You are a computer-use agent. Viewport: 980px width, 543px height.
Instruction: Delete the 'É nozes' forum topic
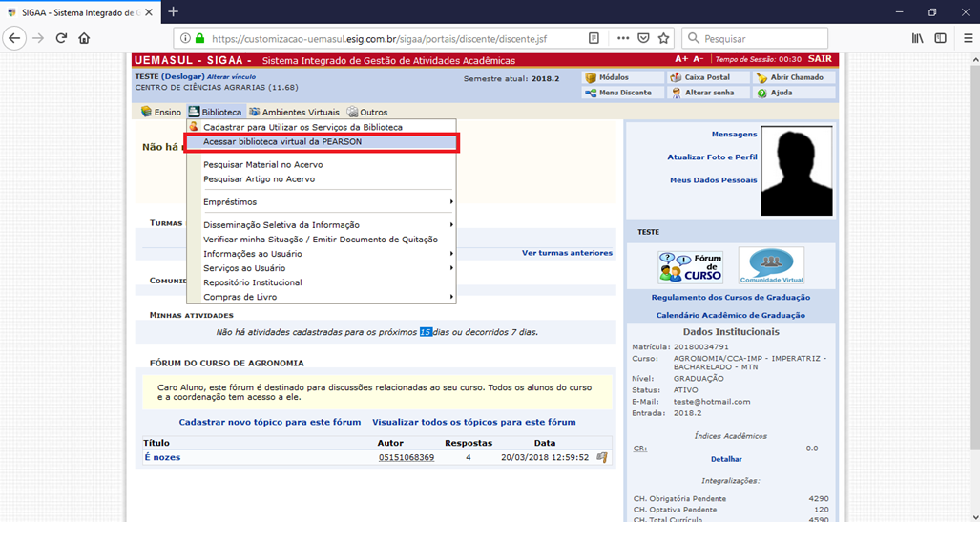click(x=602, y=457)
